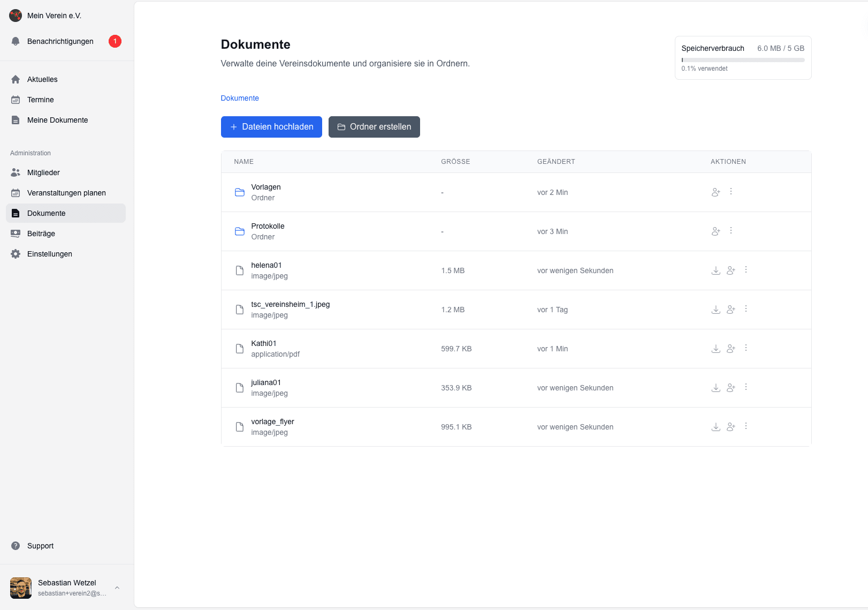
Task: Go to Termine in sidebar
Action: (x=66, y=100)
